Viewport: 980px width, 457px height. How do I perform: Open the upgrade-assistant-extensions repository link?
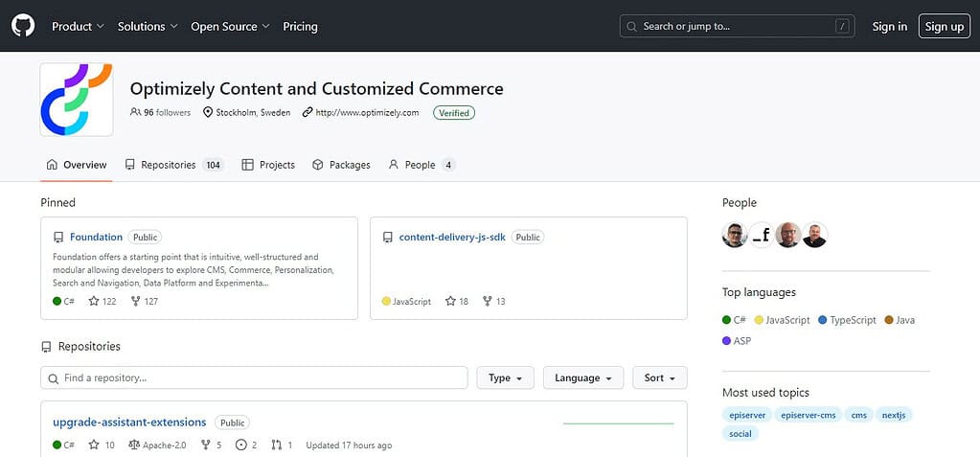(x=129, y=422)
